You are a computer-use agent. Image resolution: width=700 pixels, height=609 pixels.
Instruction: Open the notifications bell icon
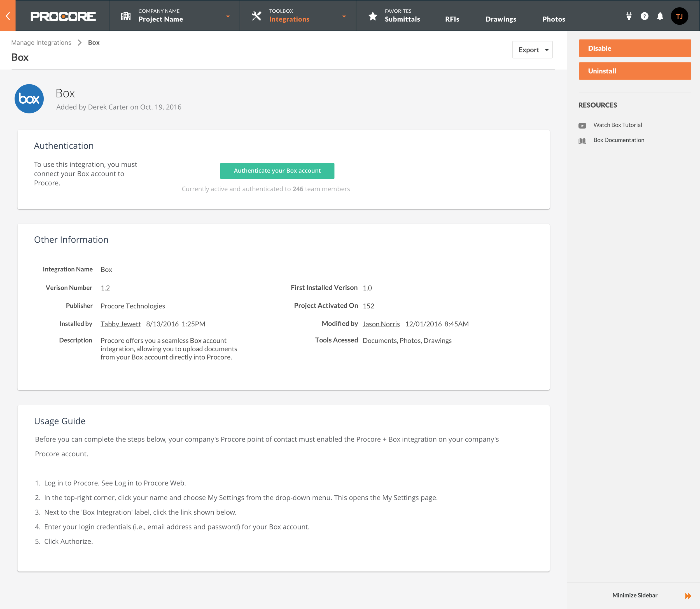pos(660,16)
